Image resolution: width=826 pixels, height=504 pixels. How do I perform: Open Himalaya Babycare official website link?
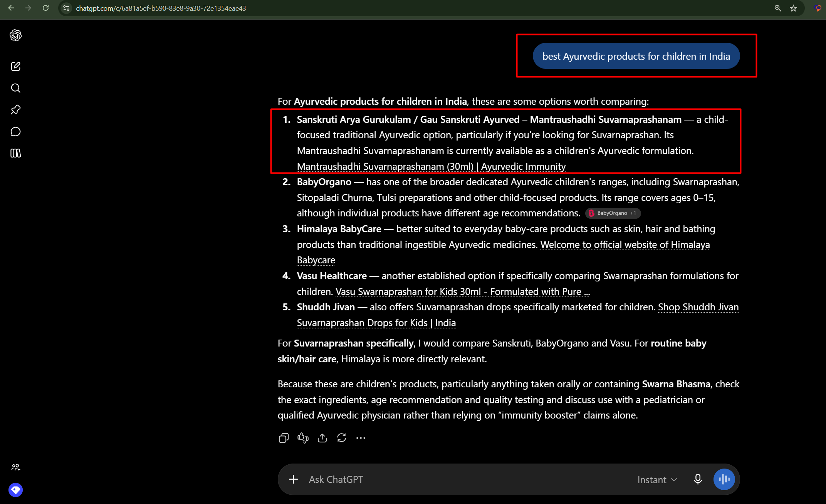(503, 252)
